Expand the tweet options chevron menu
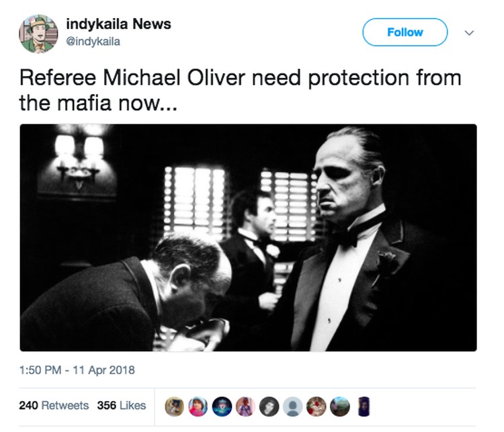The image size is (504, 432). [469, 33]
